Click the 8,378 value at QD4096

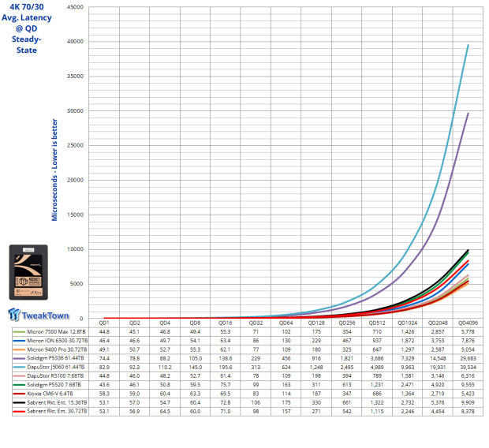click(468, 412)
